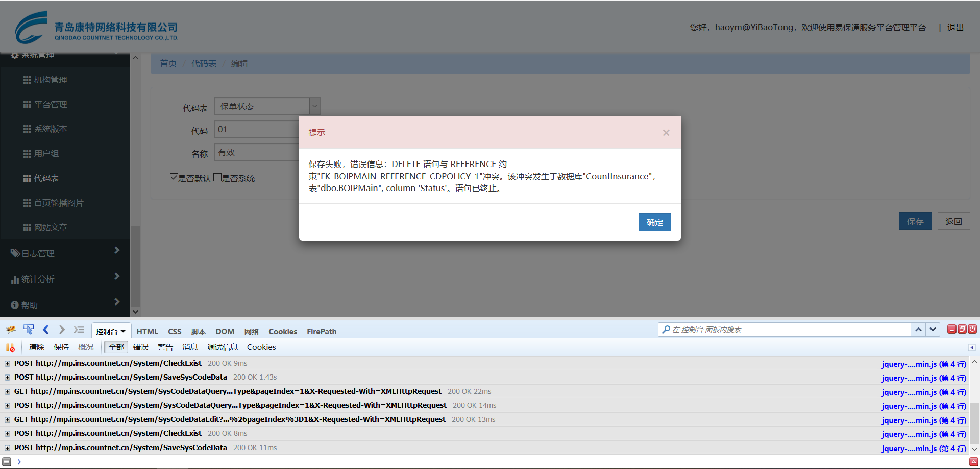Click the magnifier icon in Firebug search
Image resolution: width=980 pixels, height=469 pixels.
[x=666, y=330]
